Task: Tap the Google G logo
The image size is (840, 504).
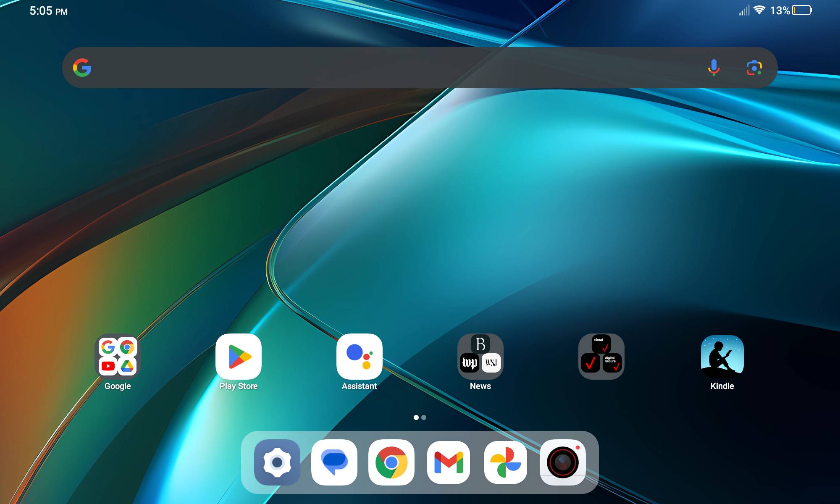Action: 83,67
